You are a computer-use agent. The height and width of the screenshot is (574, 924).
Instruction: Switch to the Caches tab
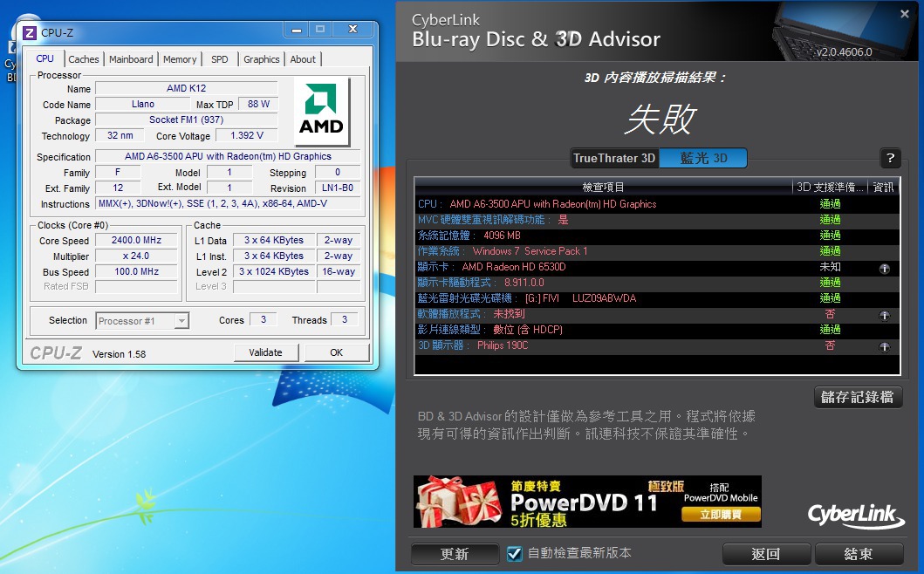[x=84, y=59]
